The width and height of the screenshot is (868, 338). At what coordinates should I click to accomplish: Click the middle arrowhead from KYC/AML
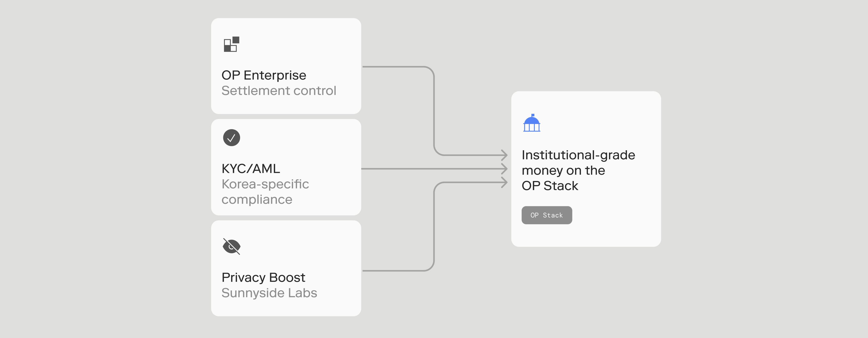click(504, 169)
